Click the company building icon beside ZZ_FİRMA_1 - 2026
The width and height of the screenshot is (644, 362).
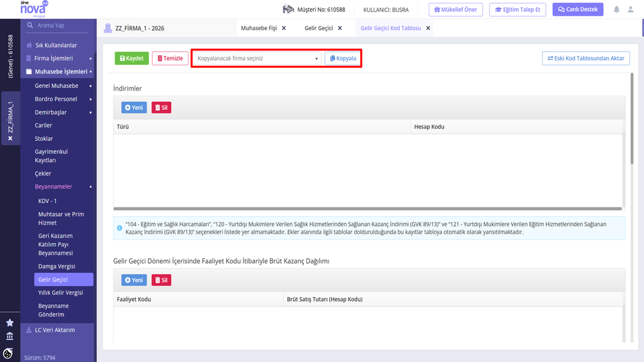pos(108,28)
